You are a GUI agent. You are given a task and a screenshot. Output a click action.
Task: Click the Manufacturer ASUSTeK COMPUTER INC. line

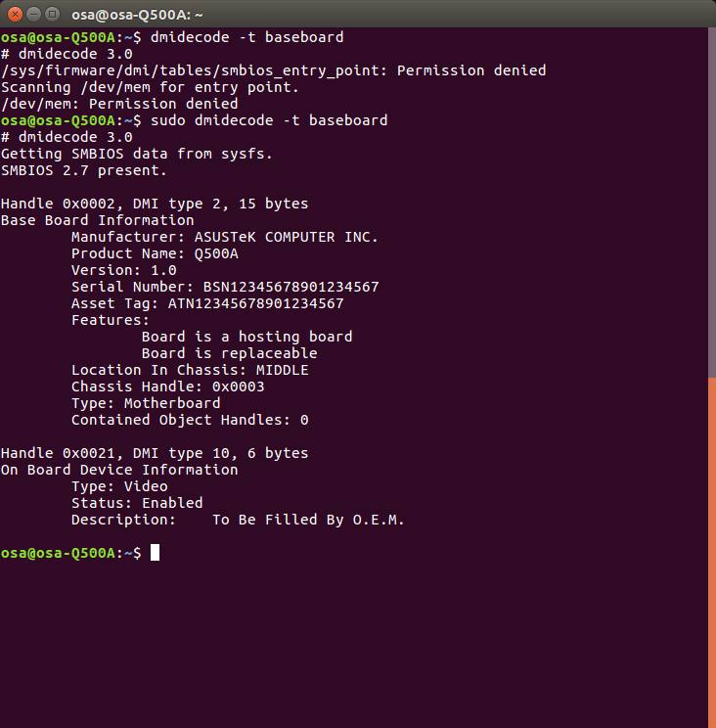[x=224, y=237]
